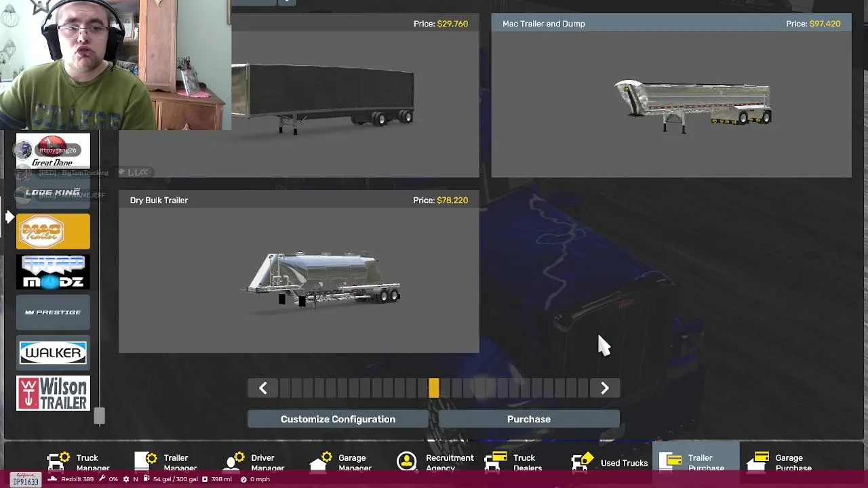Select the Prestige brand logo
868x488 pixels.
pyautogui.click(x=53, y=312)
